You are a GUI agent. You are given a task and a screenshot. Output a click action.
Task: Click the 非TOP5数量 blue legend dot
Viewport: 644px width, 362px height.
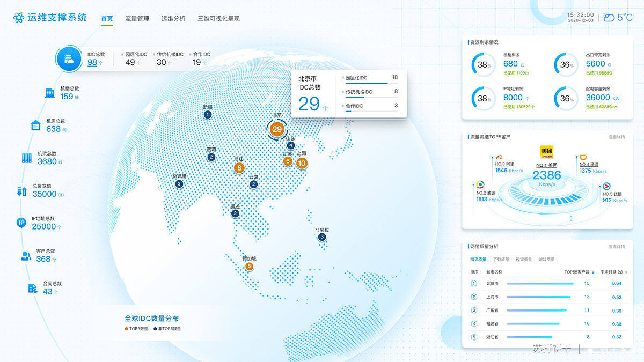155,329
